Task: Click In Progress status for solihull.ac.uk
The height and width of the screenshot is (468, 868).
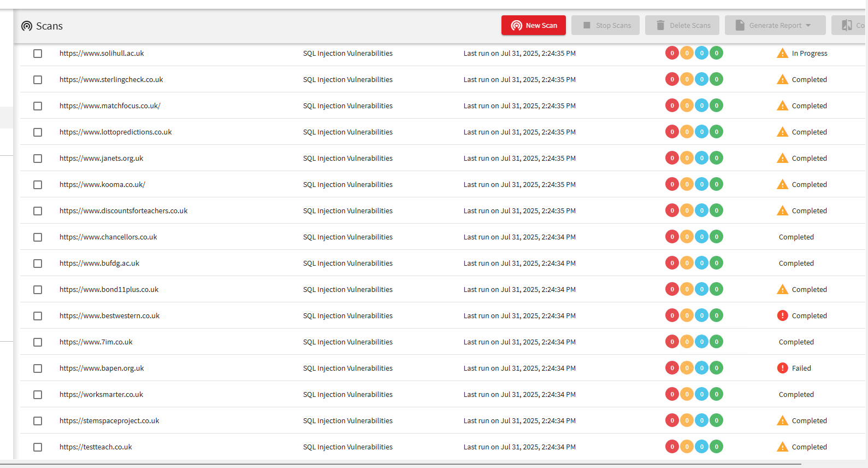Action: click(x=810, y=53)
